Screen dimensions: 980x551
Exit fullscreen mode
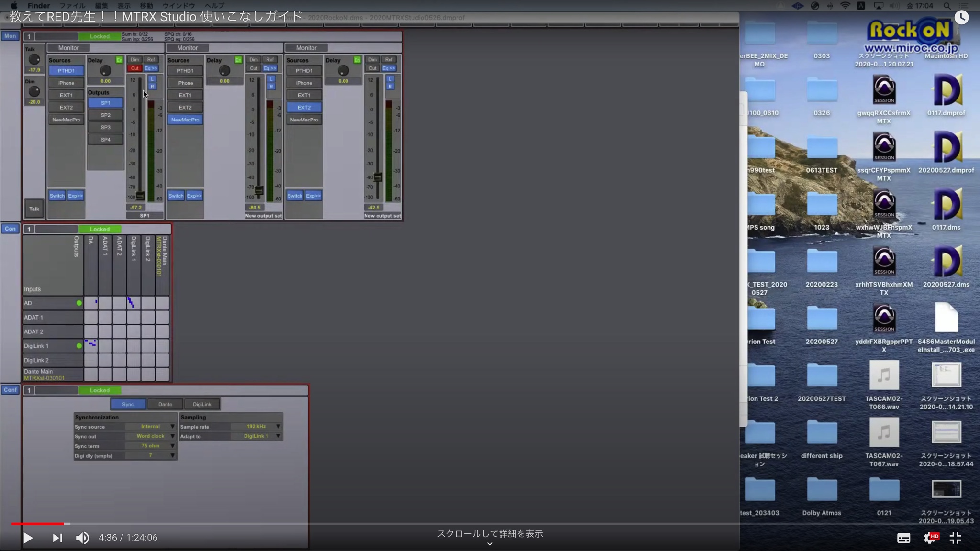tap(956, 538)
